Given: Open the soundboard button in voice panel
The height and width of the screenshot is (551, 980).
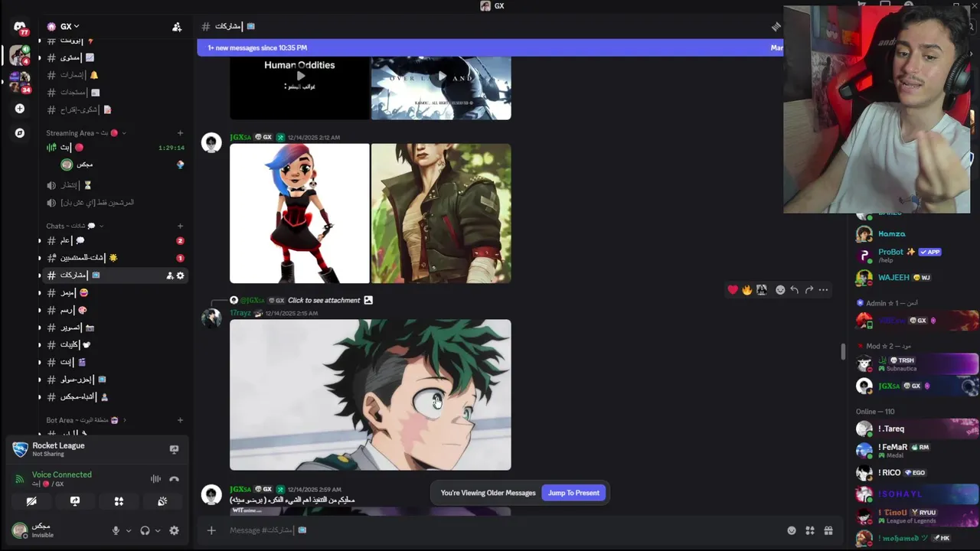Looking at the screenshot, I should point(162,501).
